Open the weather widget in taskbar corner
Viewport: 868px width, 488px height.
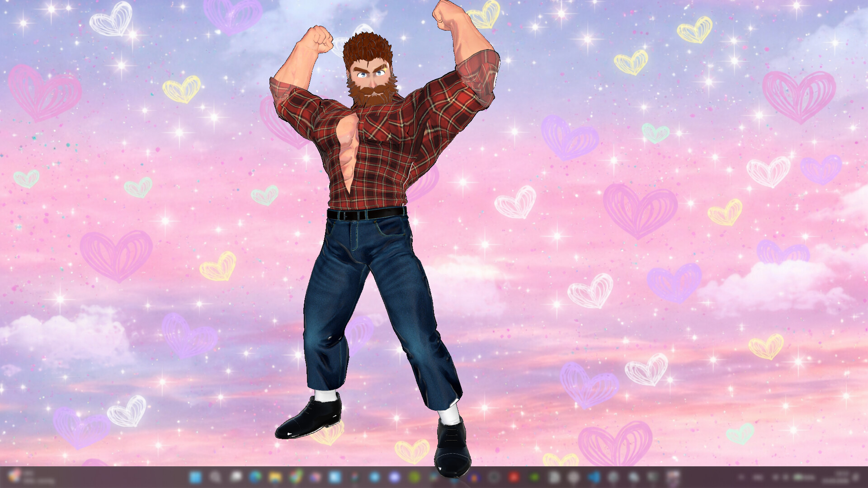27,477
